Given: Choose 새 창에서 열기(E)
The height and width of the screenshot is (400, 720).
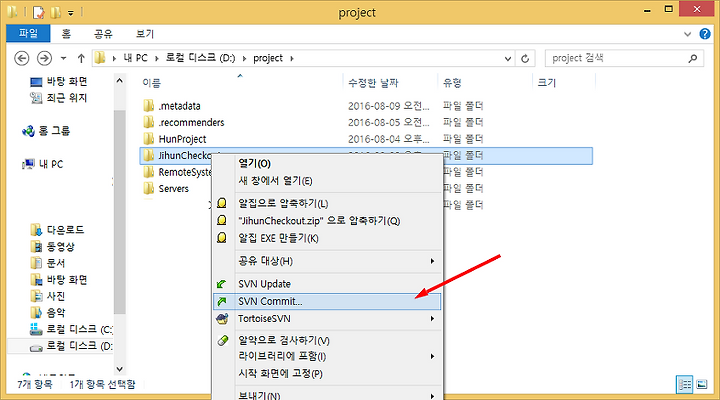Looking at the screenshot, I should click(x=327, y=180).
